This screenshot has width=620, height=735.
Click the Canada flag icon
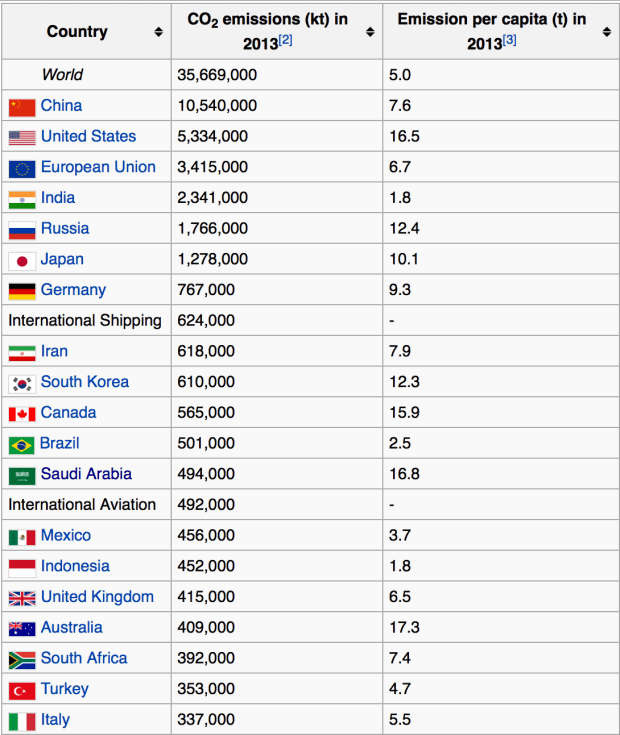(x=22, y=413)
